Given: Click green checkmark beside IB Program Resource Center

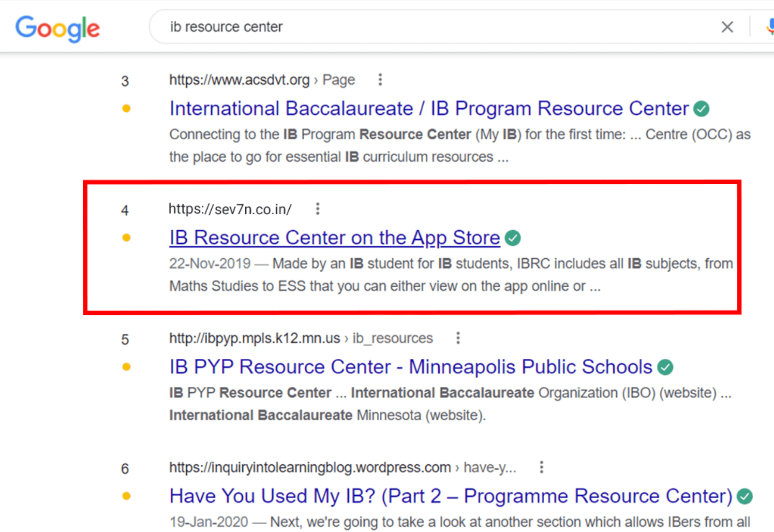Looking at the screenshot, I should [701, 109].
